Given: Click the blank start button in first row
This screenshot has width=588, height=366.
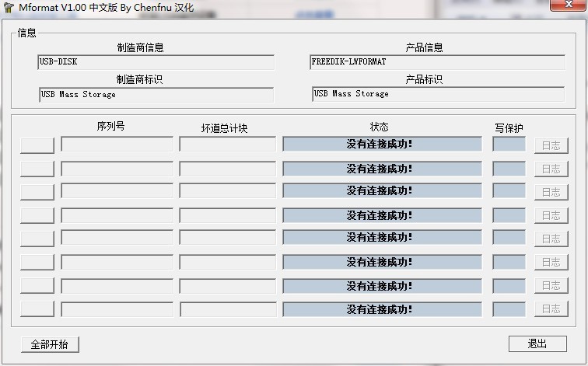Looking at the screenshot, I should click(x=37, y=145).
